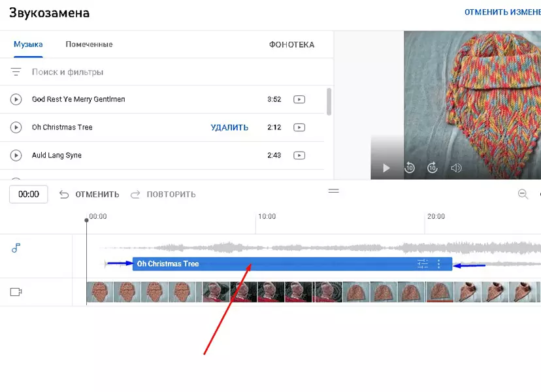Zoom out the timeline
The width and height of the screenshot is (541, 392).
coord(523,194)
